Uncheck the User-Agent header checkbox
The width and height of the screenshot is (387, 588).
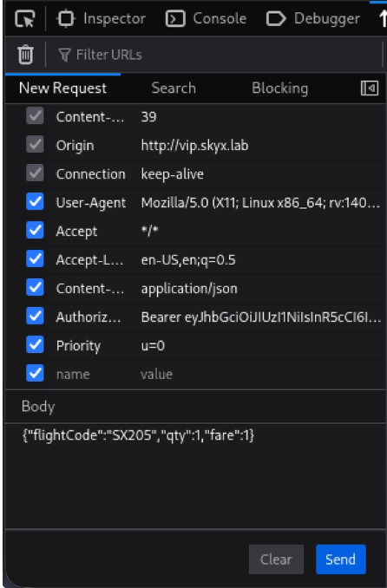click(x=35, y=202)
